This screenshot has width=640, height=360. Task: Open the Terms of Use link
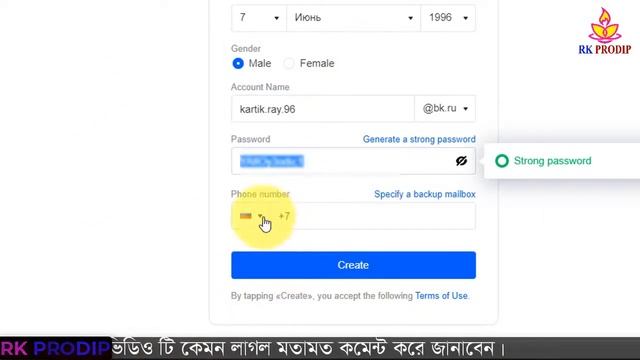441,296
